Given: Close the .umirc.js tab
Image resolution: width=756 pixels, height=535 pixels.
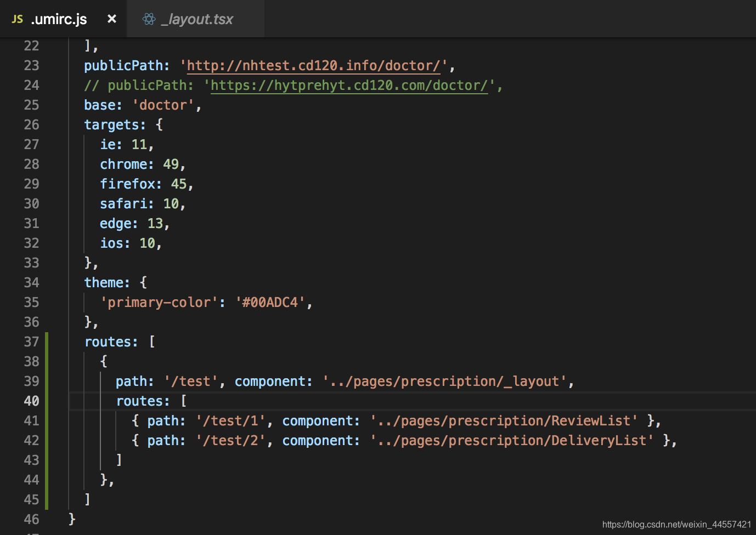Looking at the screenshot, I should click(112, 19).
